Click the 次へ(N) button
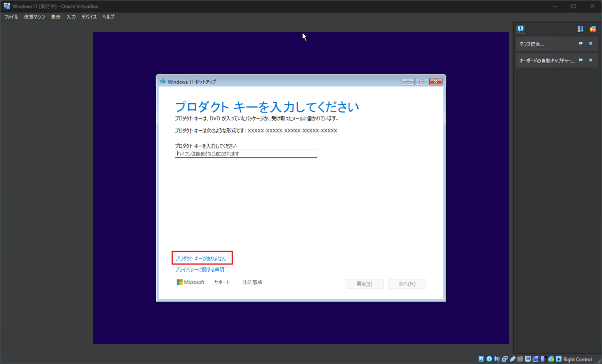602x364 pixels. (x=407, y=284)
